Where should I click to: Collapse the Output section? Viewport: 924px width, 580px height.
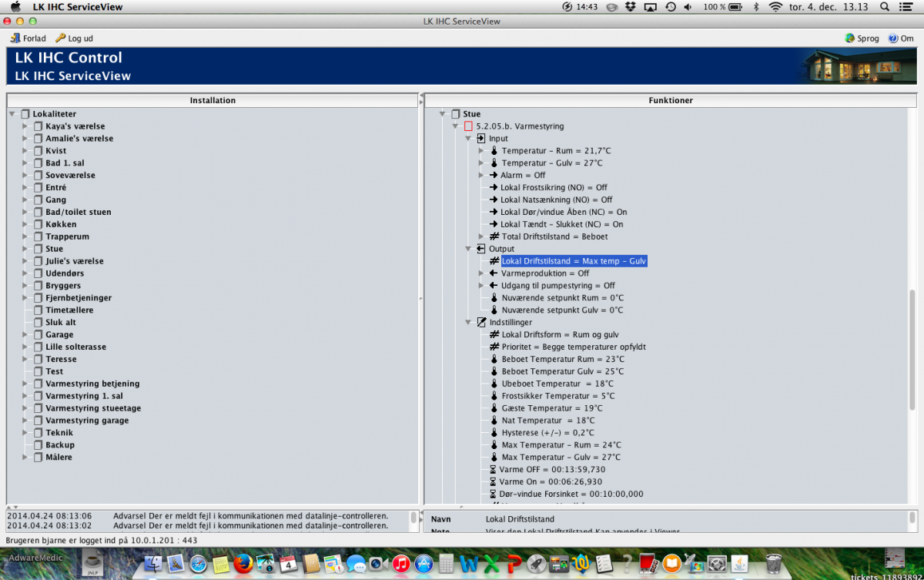(x=468, y=249)
